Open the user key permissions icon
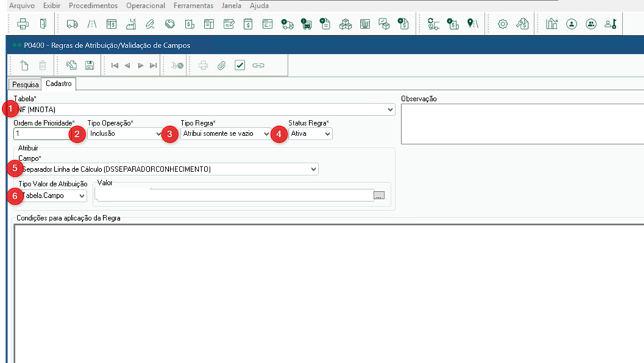 coord(611,24)
